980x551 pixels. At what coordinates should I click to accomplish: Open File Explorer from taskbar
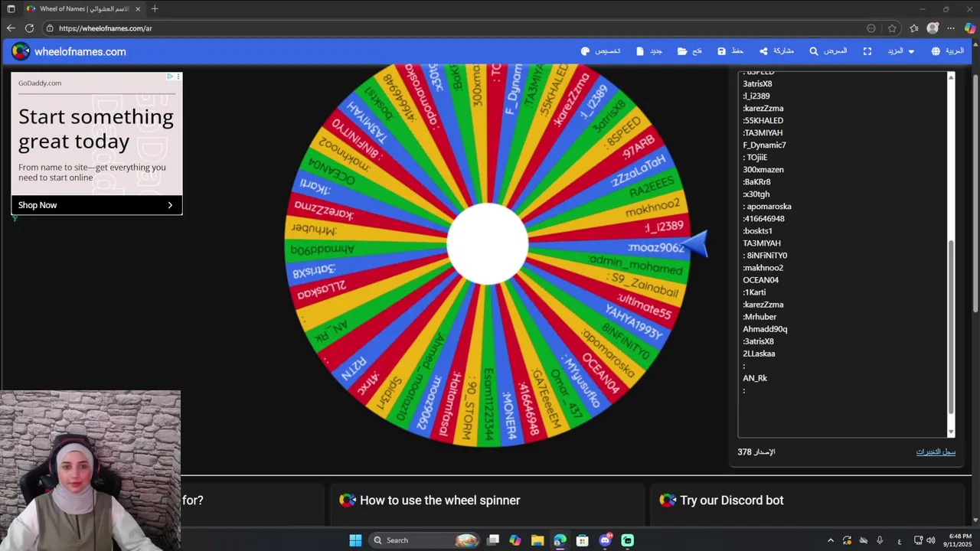(x=537, y=540)
